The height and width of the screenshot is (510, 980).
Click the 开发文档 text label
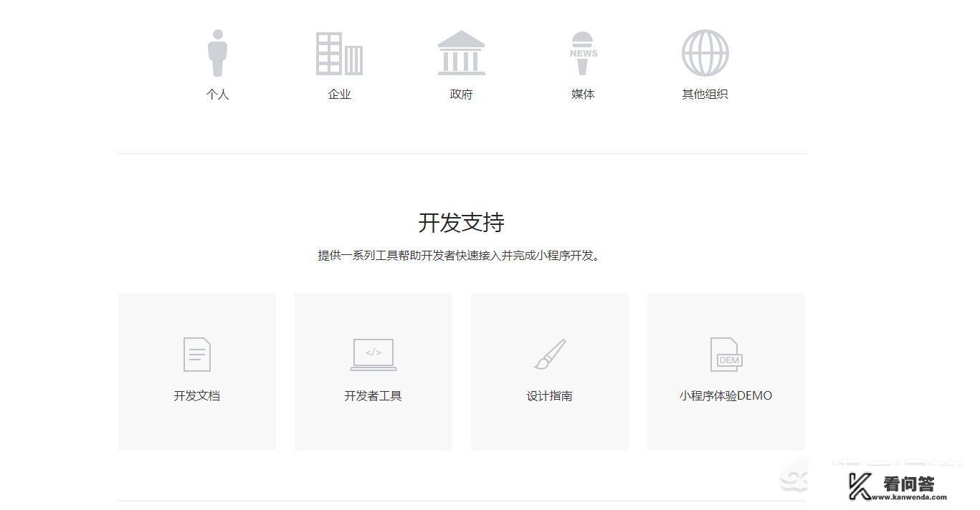[x=196, y=395]
